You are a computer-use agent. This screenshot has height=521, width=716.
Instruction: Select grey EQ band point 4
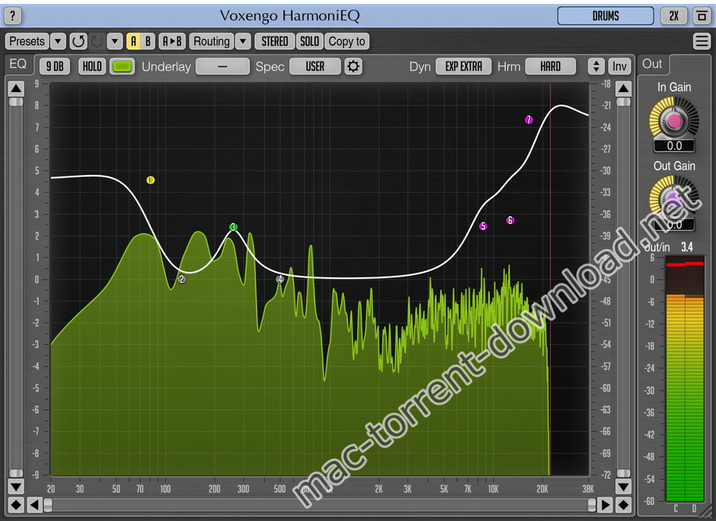[x=280, y=279]
